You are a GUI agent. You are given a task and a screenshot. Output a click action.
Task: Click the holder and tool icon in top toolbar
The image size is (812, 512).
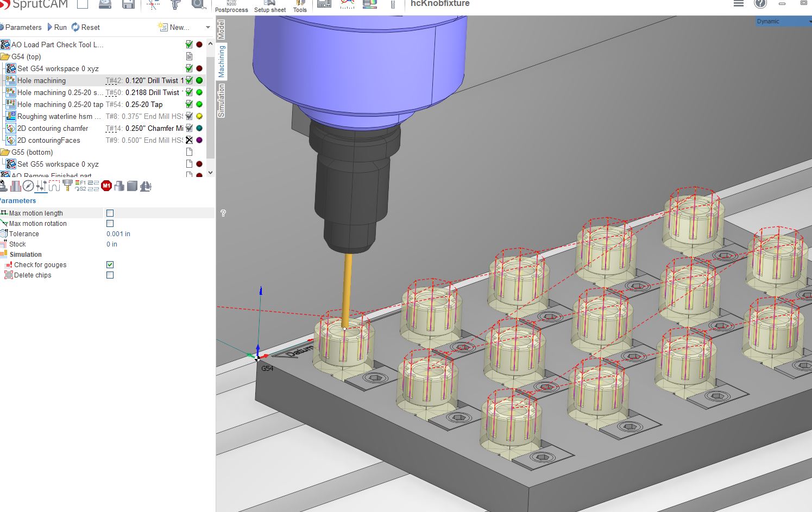(175, 5)
